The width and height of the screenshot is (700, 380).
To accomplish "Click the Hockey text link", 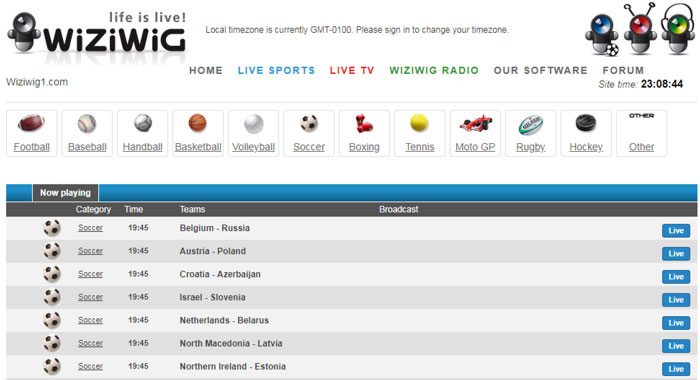I will coord(586,147).
